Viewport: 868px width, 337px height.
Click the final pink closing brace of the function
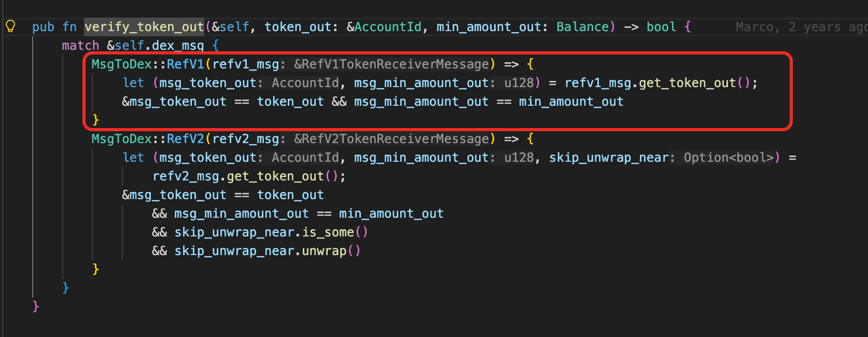pos(36,306)
